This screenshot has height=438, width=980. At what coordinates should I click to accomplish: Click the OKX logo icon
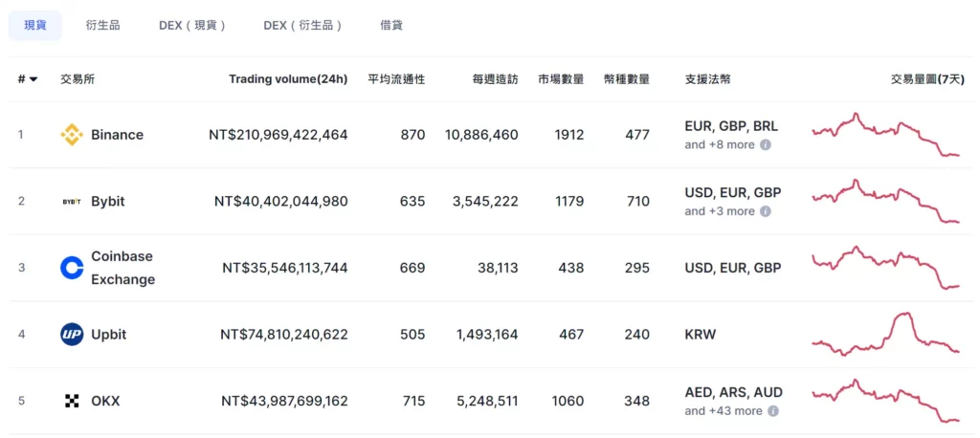72,401
